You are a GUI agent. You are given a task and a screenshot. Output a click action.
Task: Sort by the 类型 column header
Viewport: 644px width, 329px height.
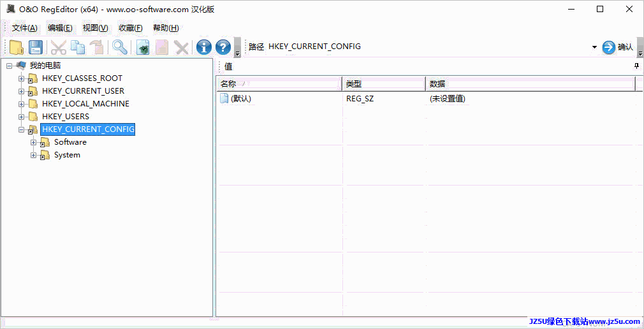[384, 84]
